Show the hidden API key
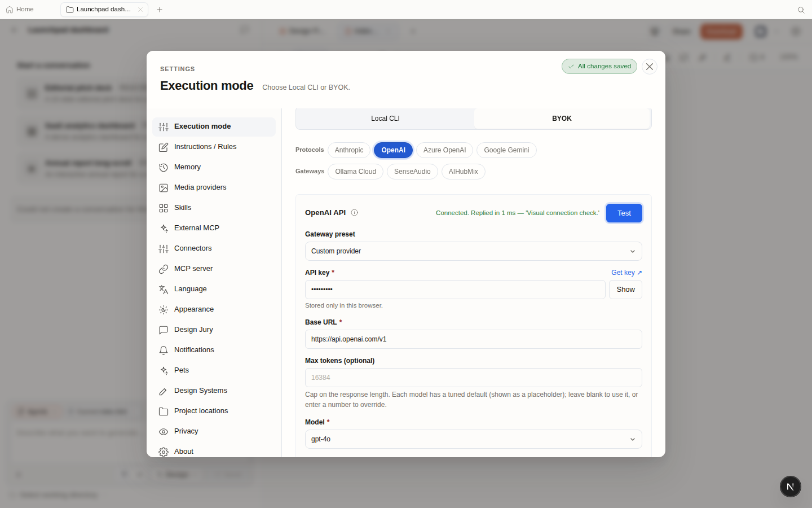The image size is (812, 508). pos(625,290)
